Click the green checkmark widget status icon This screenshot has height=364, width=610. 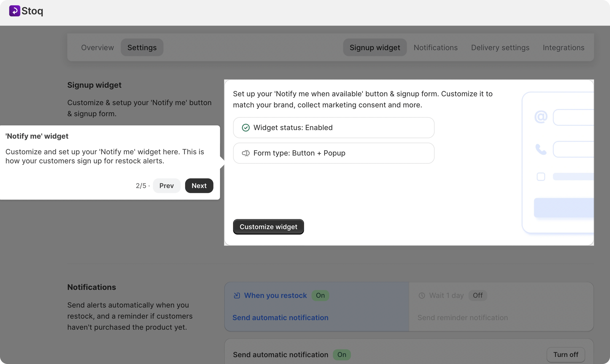click(x=245, y=128)
